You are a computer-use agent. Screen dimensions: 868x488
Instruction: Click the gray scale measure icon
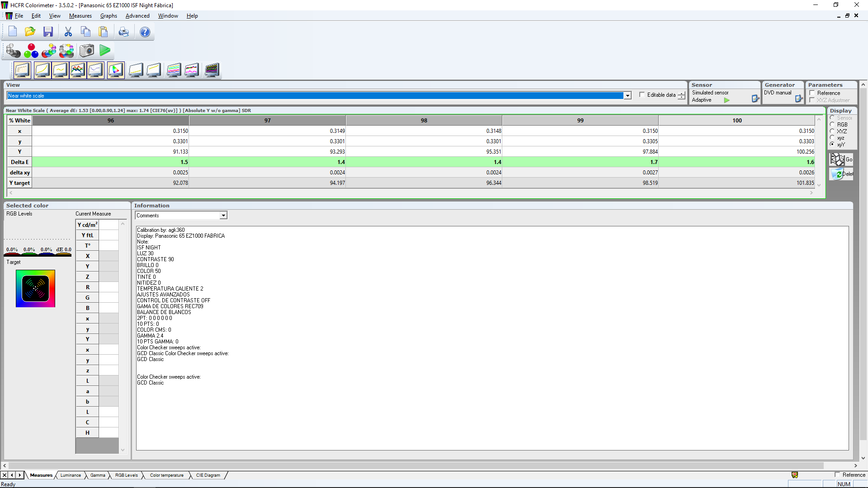[13, 51]
